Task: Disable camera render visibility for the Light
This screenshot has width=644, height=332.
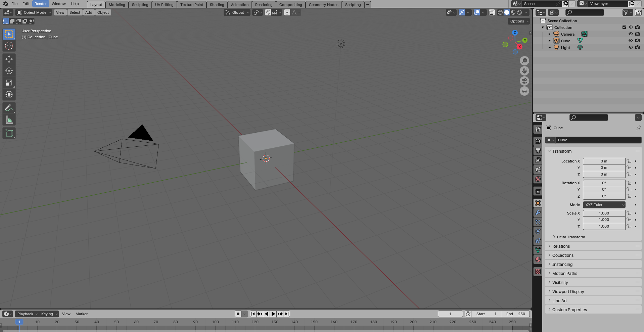Action: [637, 47]
